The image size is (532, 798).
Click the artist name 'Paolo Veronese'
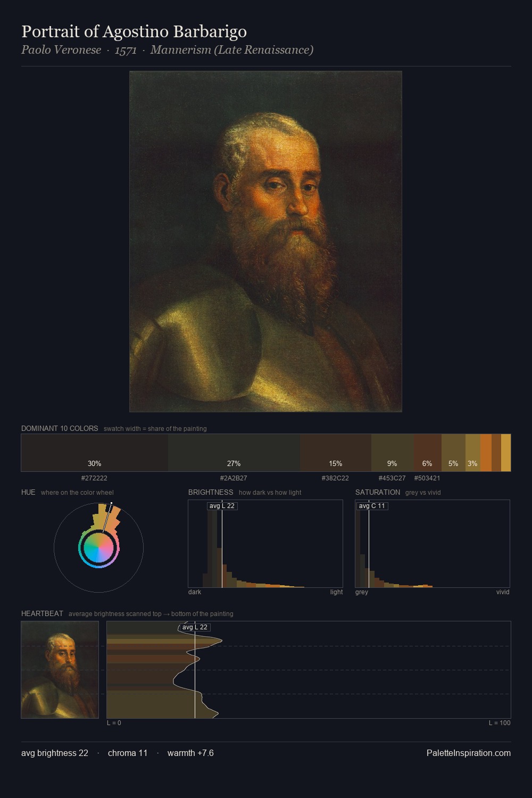[61, 50]
